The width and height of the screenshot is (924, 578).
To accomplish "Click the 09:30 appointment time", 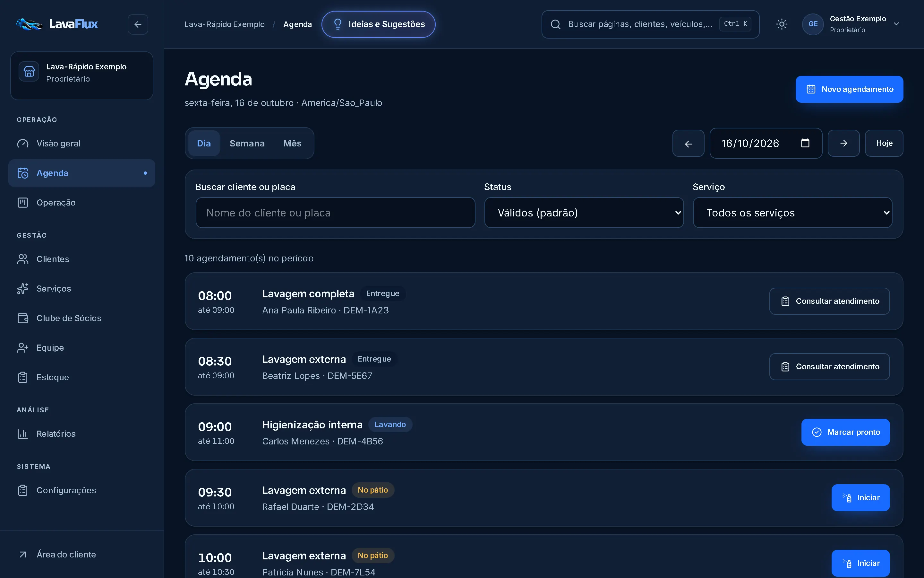I will 215,492.
